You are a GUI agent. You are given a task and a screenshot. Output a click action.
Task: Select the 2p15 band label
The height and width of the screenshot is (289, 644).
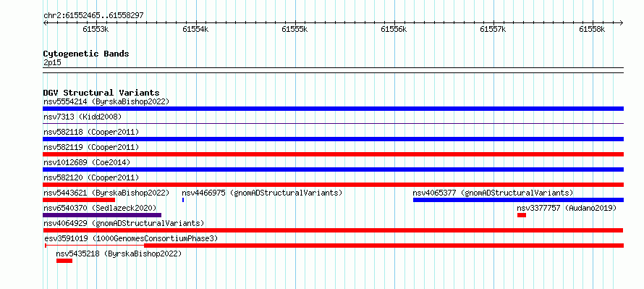pyautogui.click(x=53, y=63)
